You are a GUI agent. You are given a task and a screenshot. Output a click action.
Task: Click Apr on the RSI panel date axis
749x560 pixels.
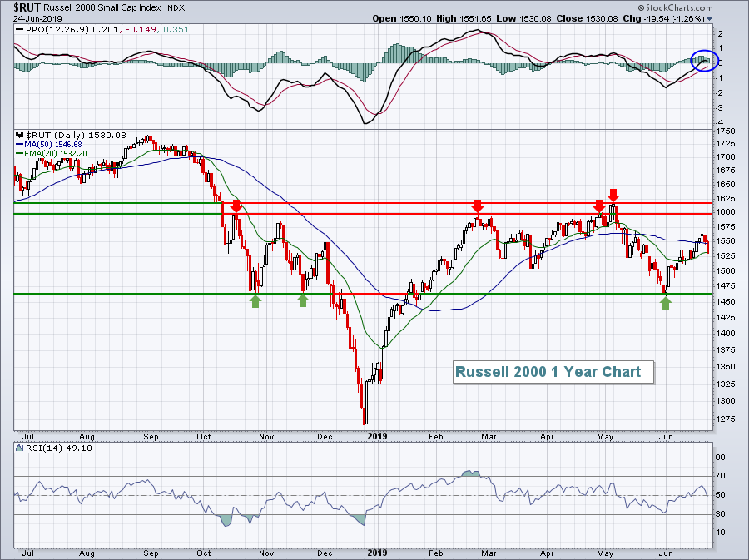(547, 554)
